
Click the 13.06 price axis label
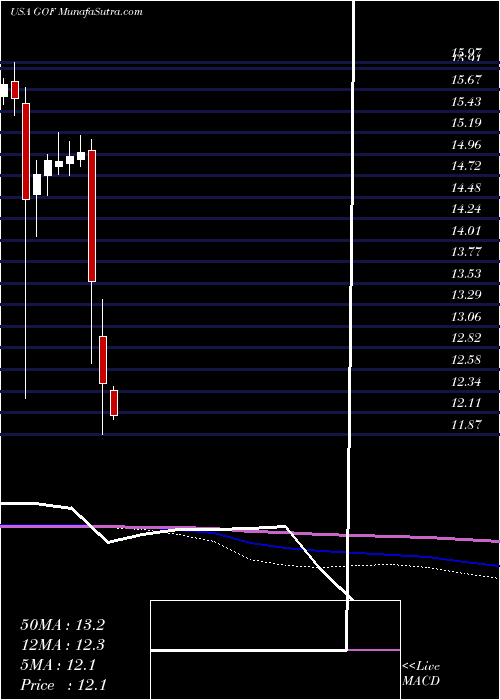click(467, 317)
